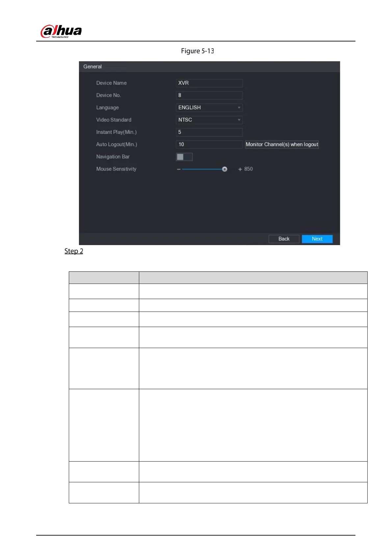
Task: Click the Back button
Action: (x=284, y=239)
